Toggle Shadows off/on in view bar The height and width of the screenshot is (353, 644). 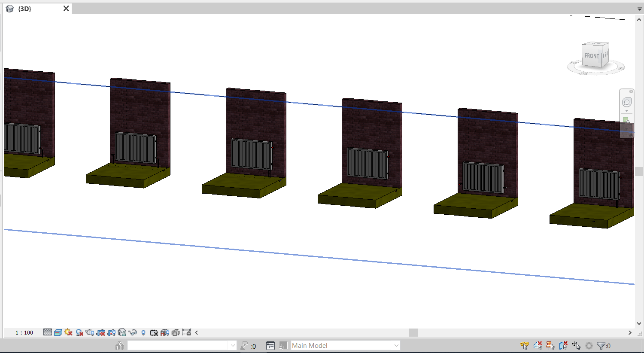point(79,332)
